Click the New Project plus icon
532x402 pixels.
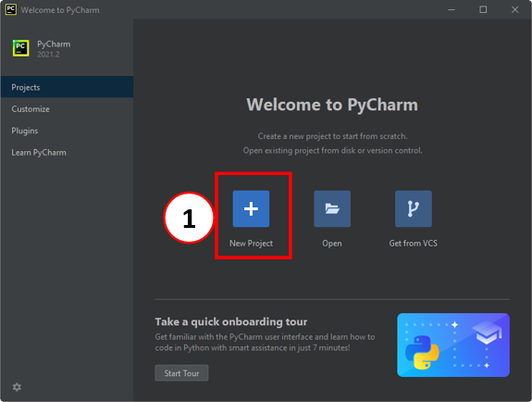pyautogui.click(x=251, y=208)
